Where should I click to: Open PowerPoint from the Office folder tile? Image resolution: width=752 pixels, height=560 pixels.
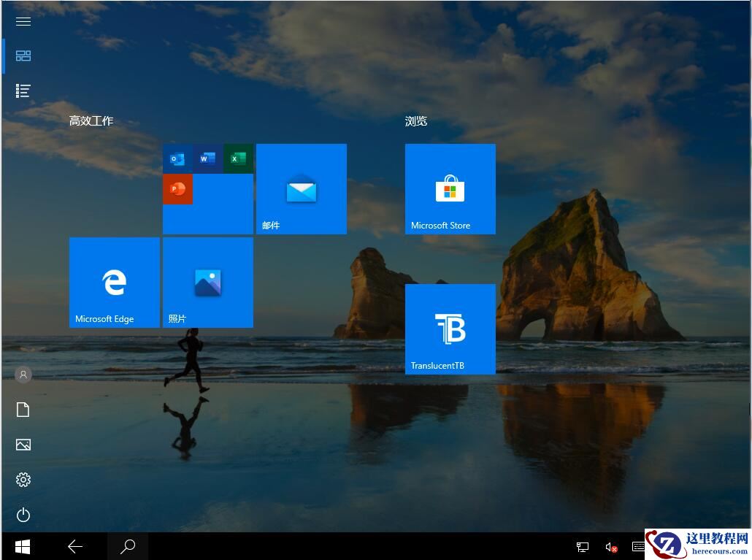click(177, 188)
